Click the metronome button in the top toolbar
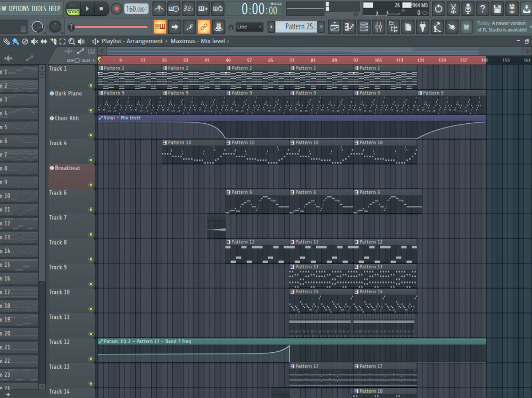The width and height of the screenshot is (532, 398). click(159, 9)
